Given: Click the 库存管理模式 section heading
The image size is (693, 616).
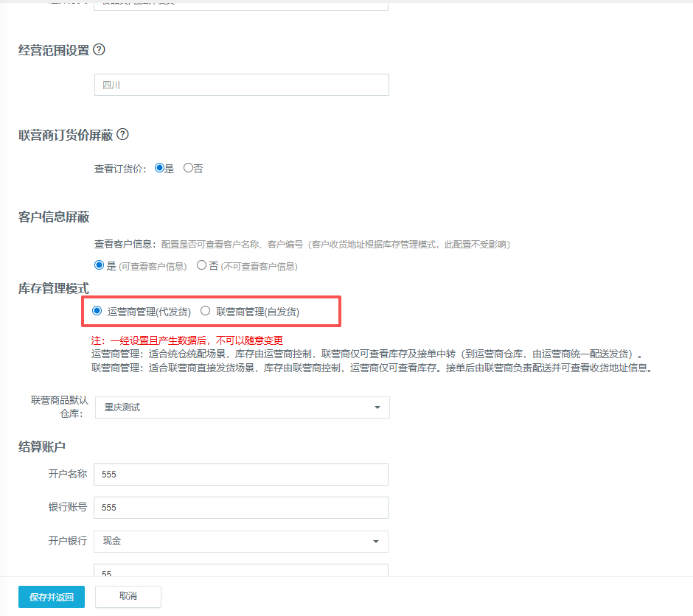Looking at the screenshot, I should coord(54,288).
